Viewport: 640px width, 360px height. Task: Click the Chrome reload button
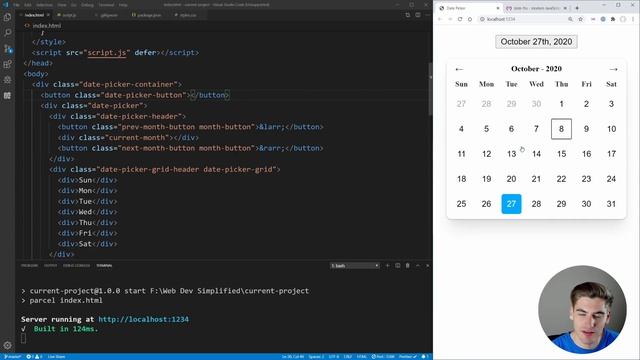(460, 19)
